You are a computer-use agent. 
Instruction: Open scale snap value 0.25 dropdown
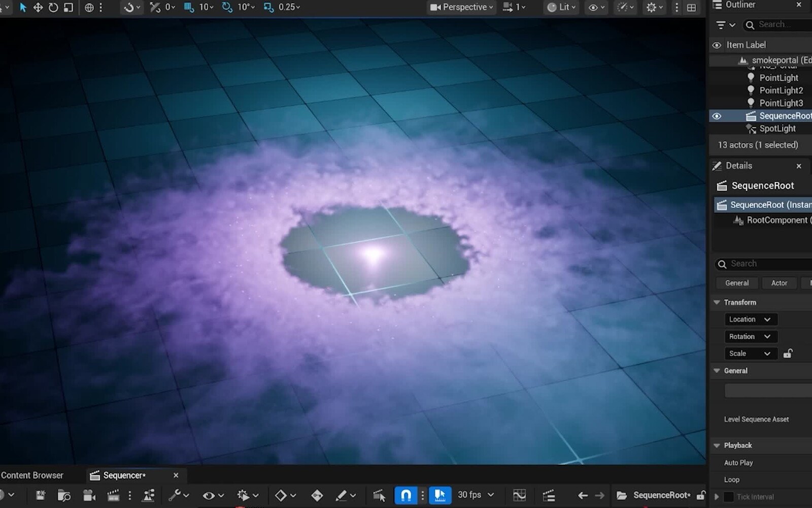[x=289, y=7]
